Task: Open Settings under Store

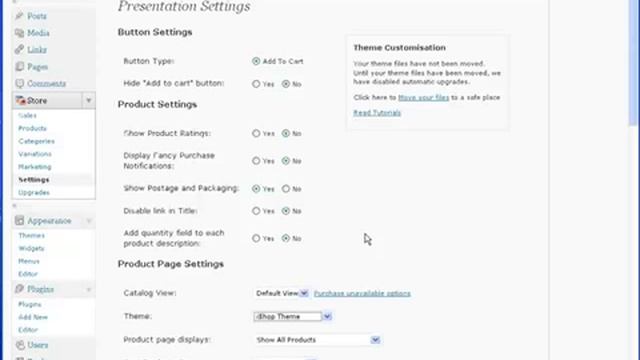Action: click(33, 180)
